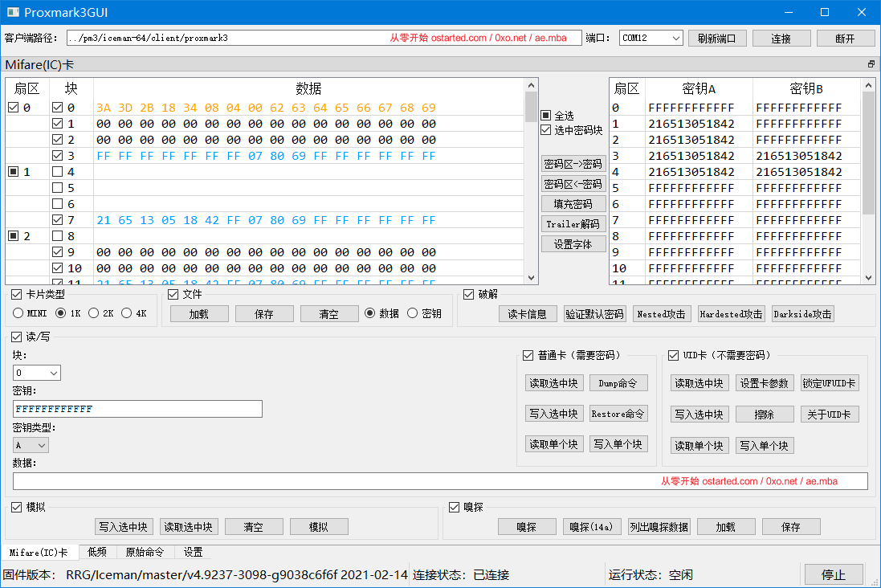Viewport: 881px width, 588px height.
Task: Click 写入单个块 in 普通卡 group
Action: (618, 444)
